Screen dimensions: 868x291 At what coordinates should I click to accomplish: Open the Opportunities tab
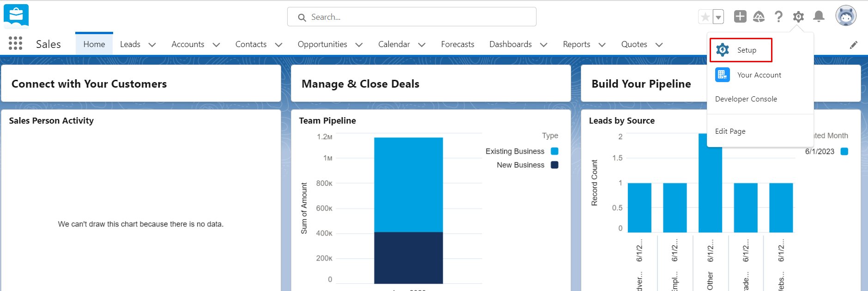(x=322, y=44)
